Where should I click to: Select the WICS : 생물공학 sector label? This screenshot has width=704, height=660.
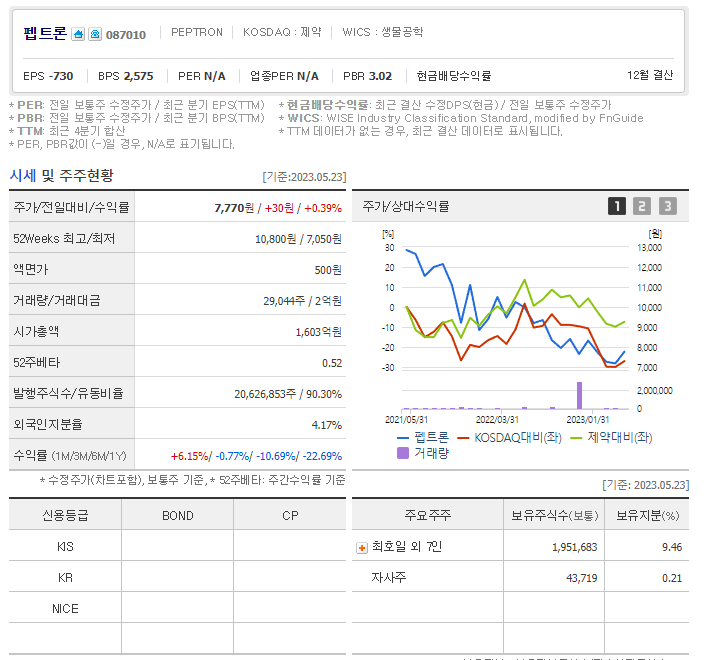tap(383, 32)
